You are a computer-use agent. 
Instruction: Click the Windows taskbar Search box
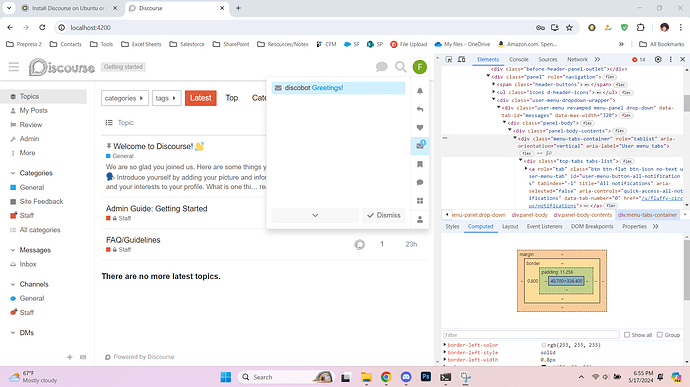[x=286, y=377]
